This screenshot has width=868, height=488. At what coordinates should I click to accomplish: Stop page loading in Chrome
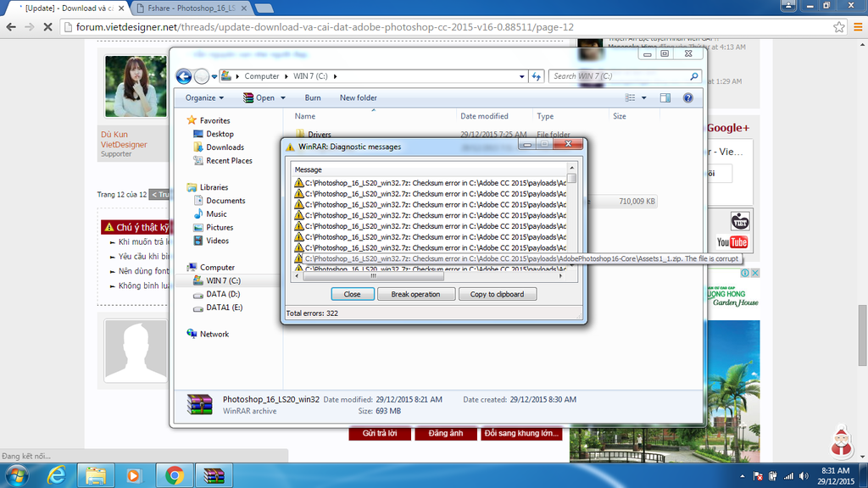point(47,27)
